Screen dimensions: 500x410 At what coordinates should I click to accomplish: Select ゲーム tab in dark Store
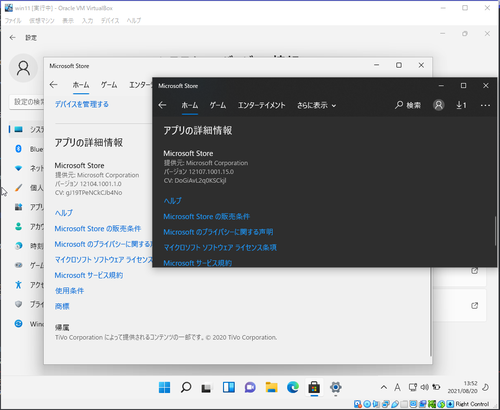[218, 105]
